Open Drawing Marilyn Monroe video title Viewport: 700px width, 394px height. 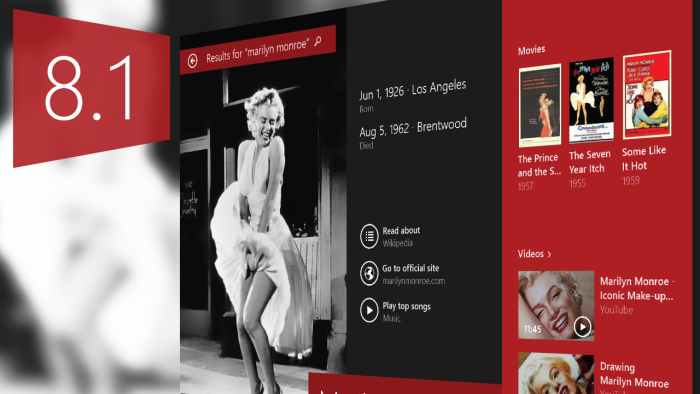point(634,375)
